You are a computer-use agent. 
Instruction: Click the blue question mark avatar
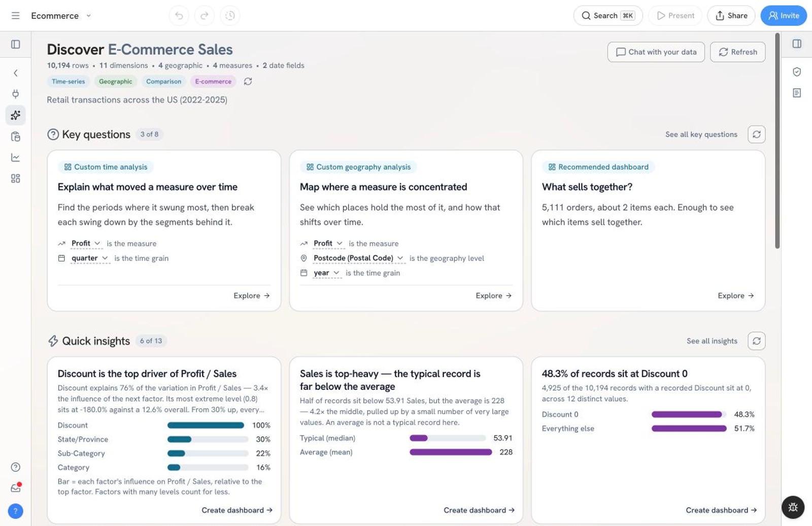(16, 511)
